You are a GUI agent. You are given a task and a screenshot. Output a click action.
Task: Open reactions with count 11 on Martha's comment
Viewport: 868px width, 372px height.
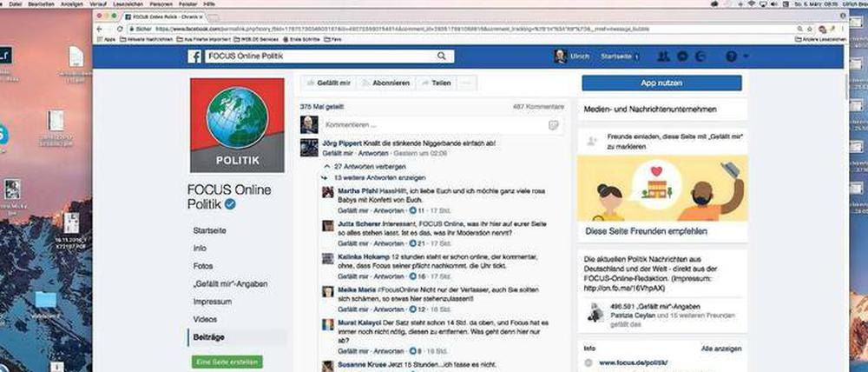click(x=417, y=210)
